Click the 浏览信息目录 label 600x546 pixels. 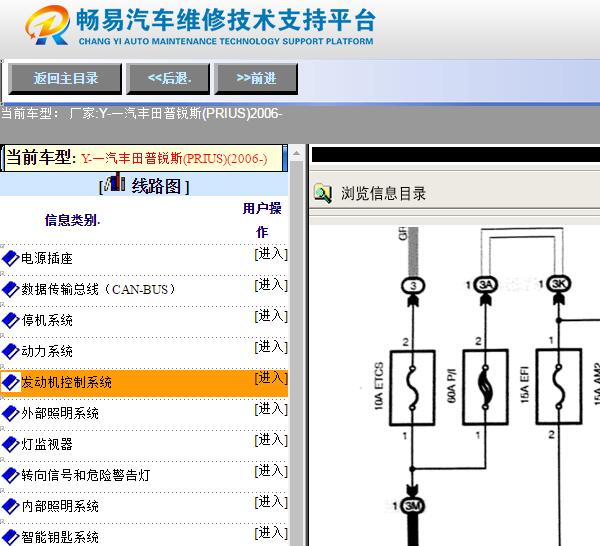[x=383, y=194]
